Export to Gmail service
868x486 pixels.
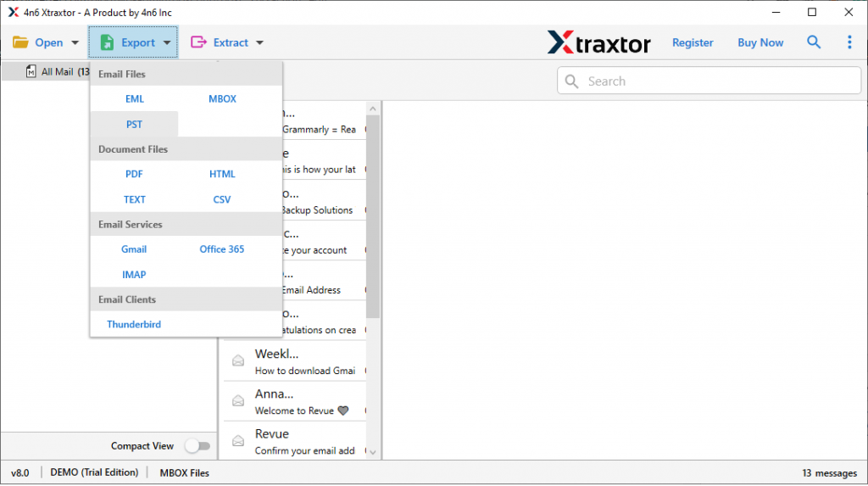click(x=135, y=249)
